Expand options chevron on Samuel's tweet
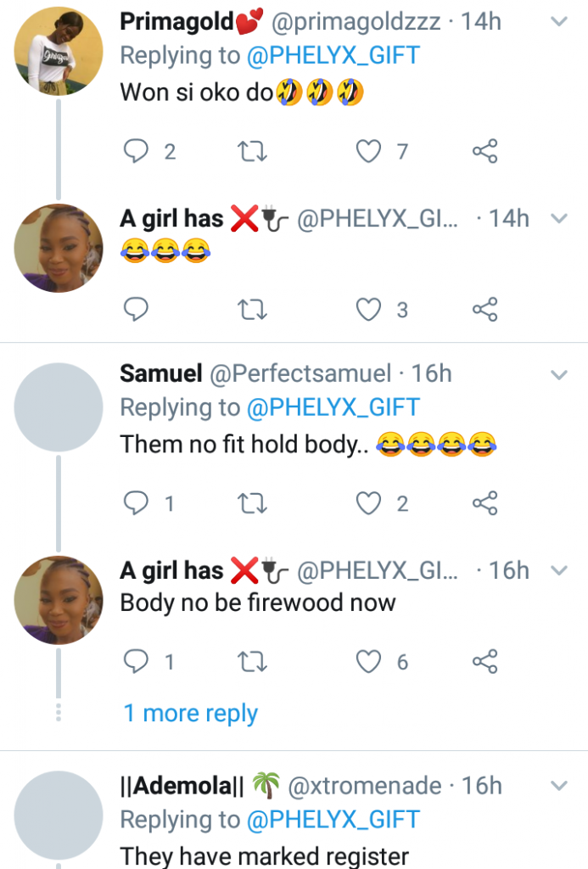Viewport: 588px width, 869px height. (x=558, y=374)
